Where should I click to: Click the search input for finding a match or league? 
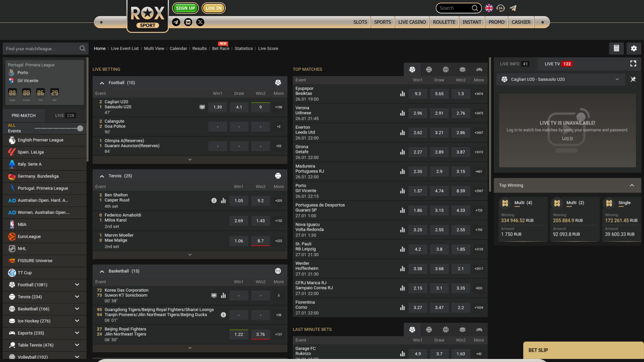coord(40,48)
